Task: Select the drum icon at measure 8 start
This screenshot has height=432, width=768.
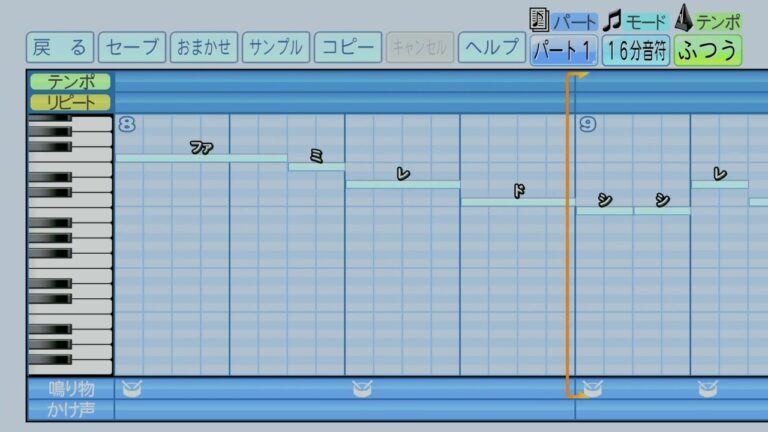Action: point(130,388)
